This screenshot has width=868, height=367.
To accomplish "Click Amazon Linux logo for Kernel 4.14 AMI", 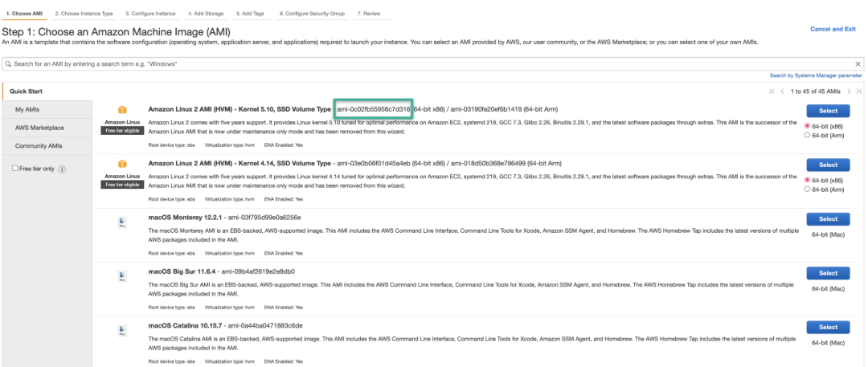I will pyautogui.click(x=122, y=165).
